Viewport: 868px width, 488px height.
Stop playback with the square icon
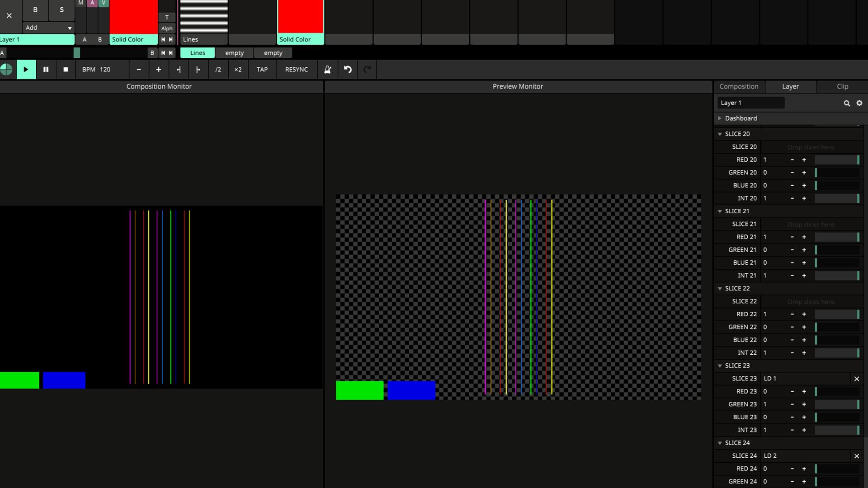(x=66, y=70)
